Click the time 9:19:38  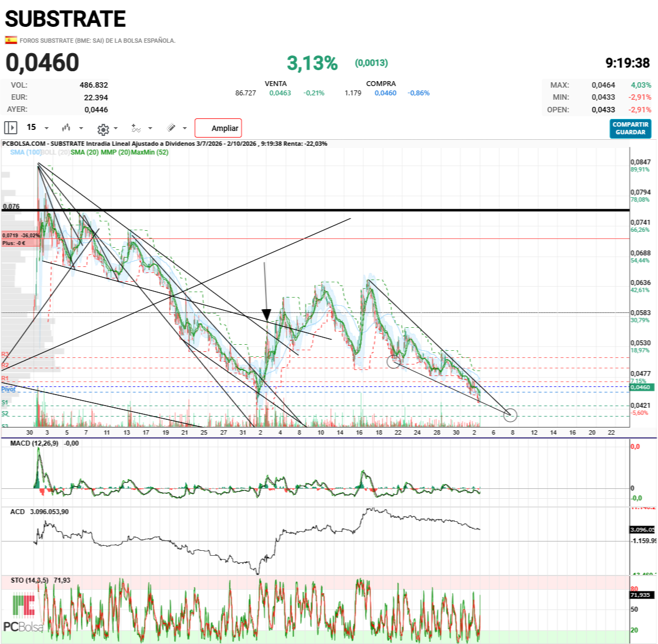tap(627, 63)
